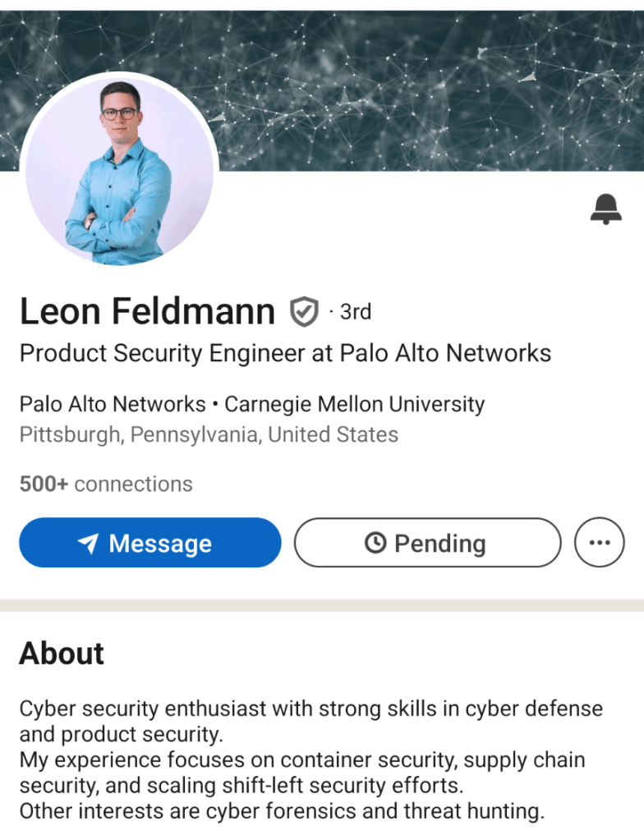Click the paper plane icon in Message button

(x=89, y=544)
